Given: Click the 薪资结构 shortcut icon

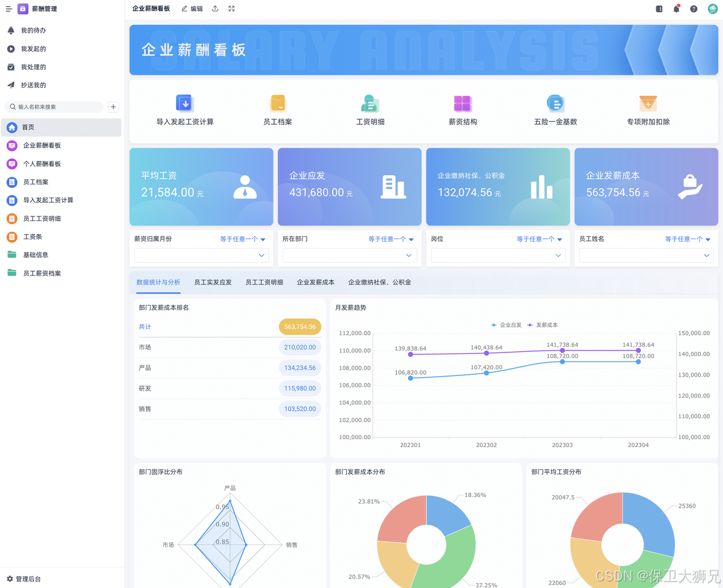Looking at the screenshot, I should pyautogui.click(x=463, y=103).
